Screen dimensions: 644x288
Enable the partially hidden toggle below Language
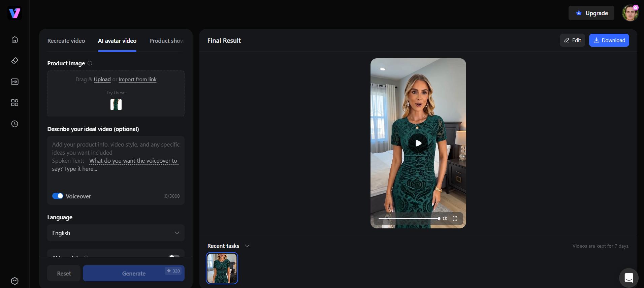coord(174,257)
